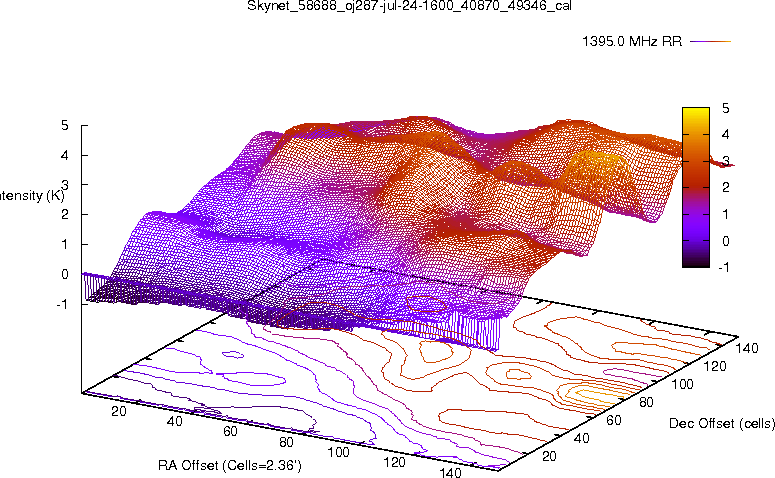Select tick 20 on the RA Offset axis

[x=119, y=411]
